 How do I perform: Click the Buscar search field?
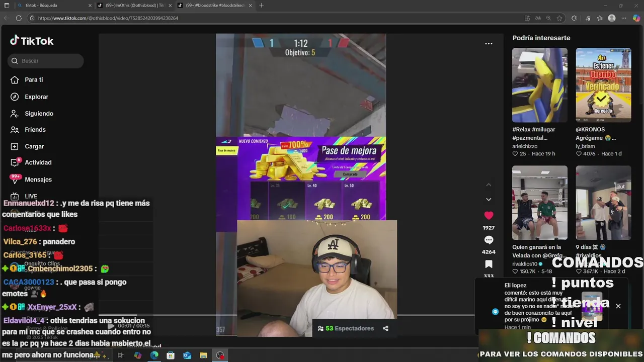coord(46,61)
